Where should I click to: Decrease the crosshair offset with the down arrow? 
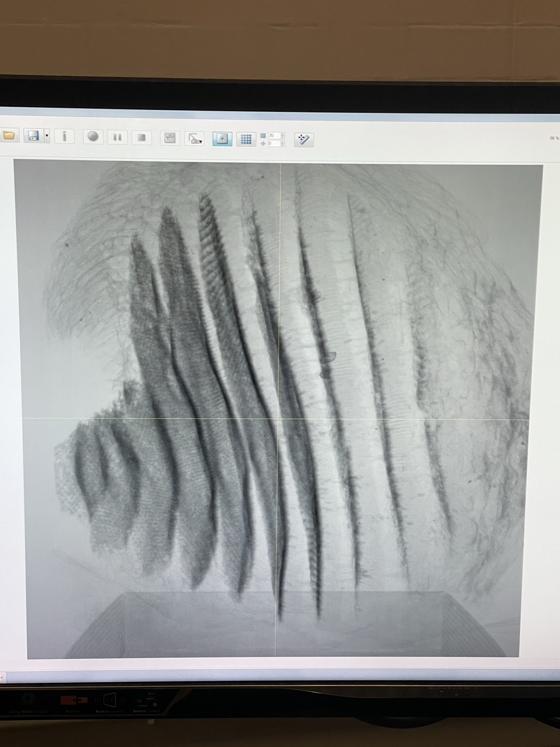click(283, 145)
